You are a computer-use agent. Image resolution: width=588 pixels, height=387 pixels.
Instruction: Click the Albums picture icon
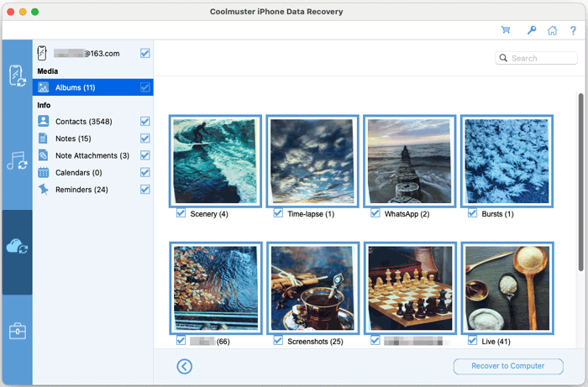tap(44, 87)
